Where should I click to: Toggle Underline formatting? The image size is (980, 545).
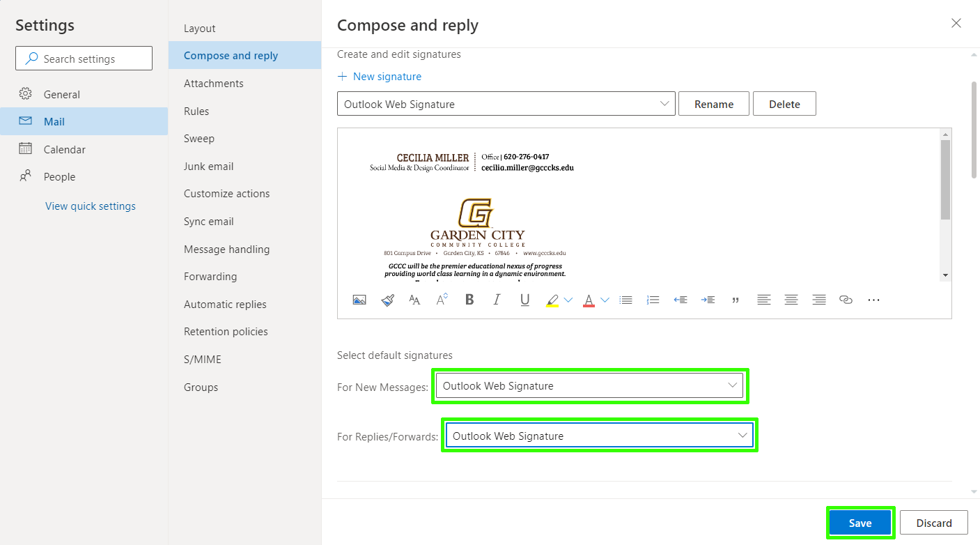click(525, 300)
